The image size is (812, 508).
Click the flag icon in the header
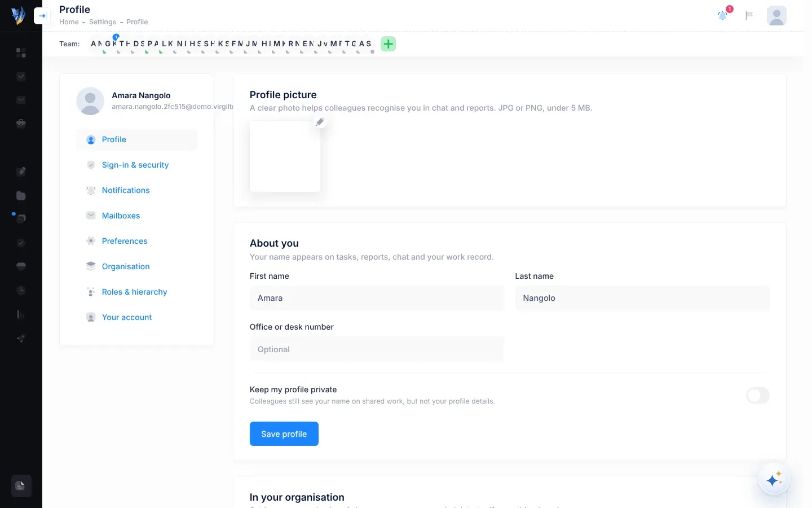coord(749,15)
